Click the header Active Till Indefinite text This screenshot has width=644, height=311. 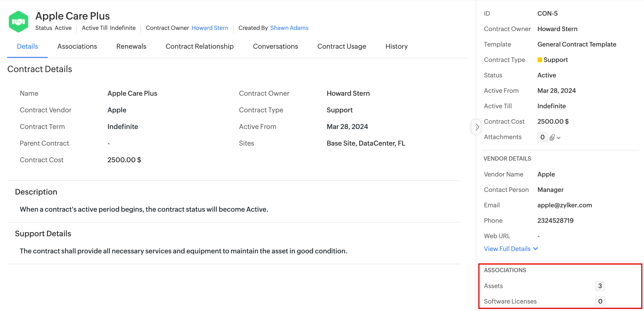109,28
